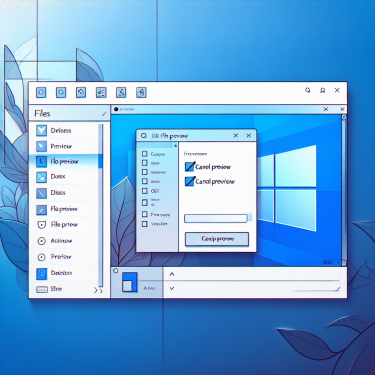Check the first checkbox in the dialog's left list

tap(144, 154)
